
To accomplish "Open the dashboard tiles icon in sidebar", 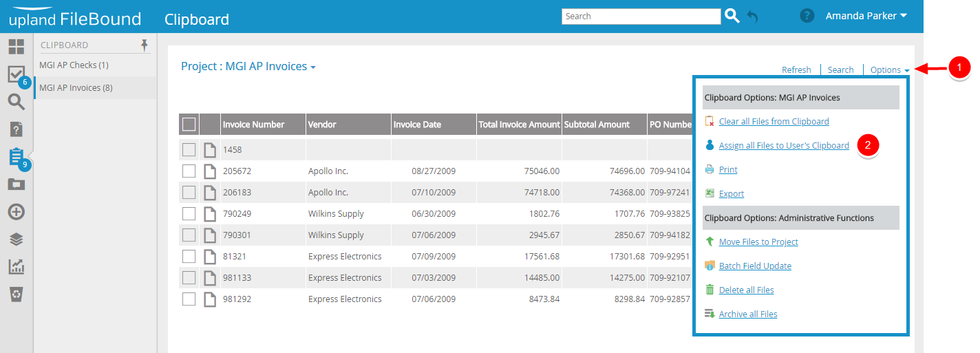I will [16, 47].
